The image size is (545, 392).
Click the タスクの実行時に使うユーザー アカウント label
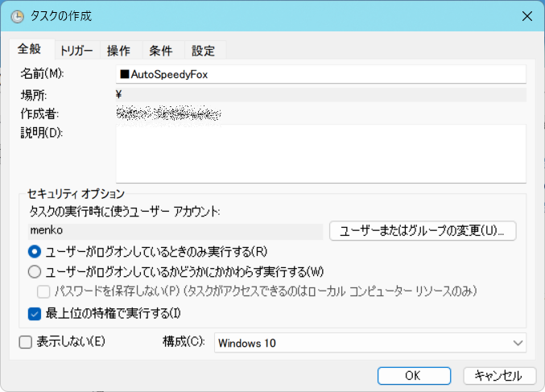click(125, 211)
